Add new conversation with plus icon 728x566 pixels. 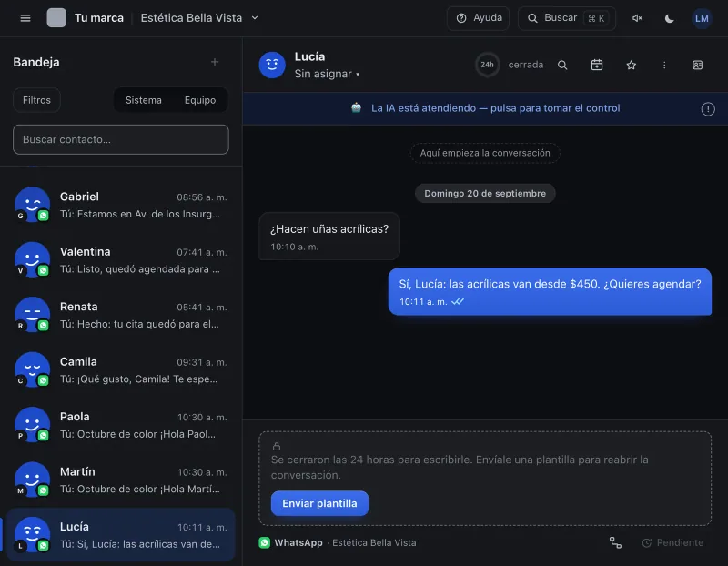pos(215,62)
